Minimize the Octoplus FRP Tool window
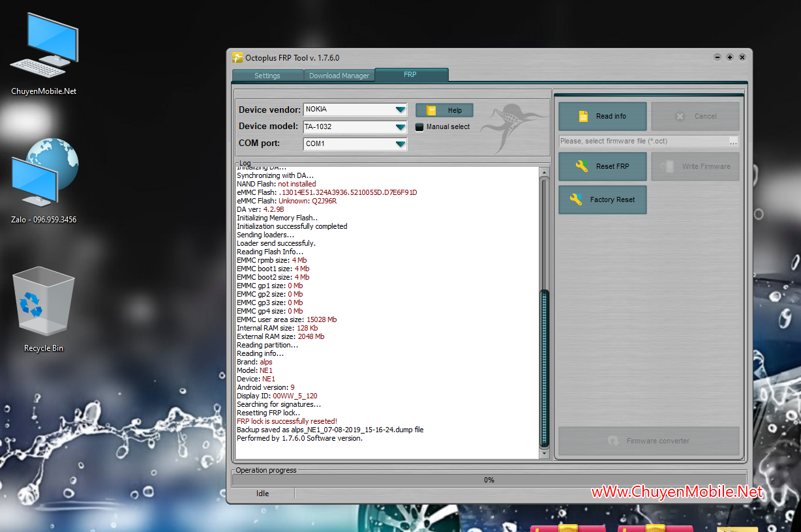 pos(718,57)
